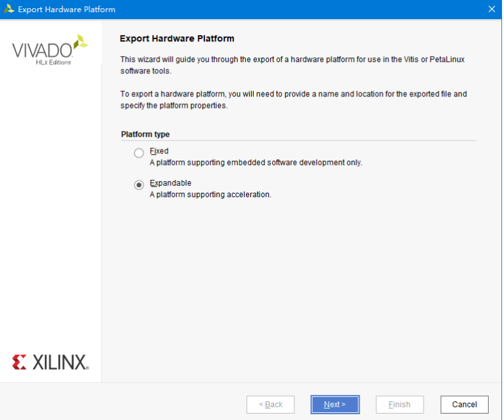Select the Fixed platform type radio button
Screen dimensions: 504x420
pyautogui.click(x=139, y=153)
